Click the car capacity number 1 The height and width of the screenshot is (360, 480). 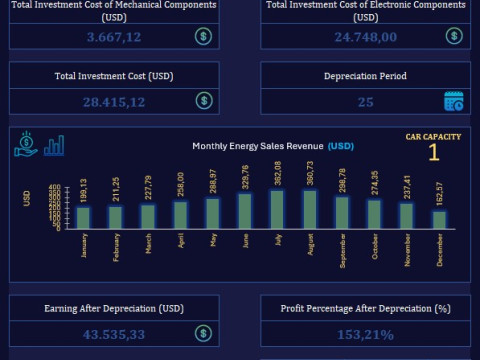[x=433, y=153]
